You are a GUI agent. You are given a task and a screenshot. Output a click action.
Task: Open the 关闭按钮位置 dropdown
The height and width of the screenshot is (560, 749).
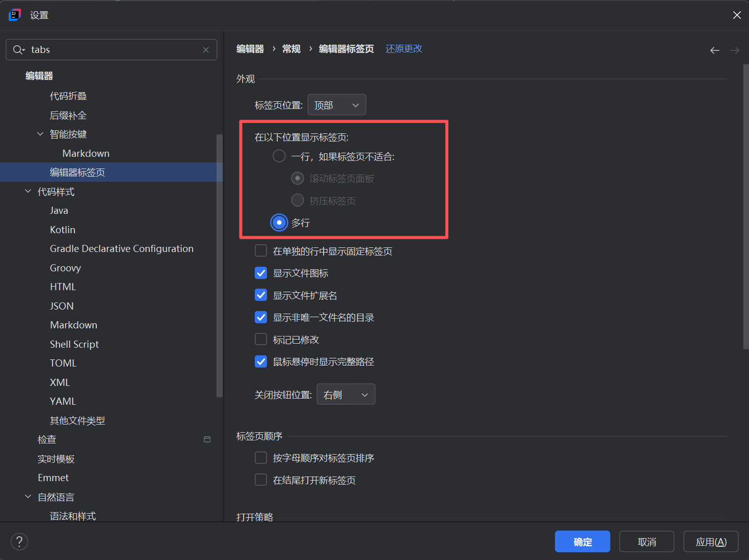(346, 394)
